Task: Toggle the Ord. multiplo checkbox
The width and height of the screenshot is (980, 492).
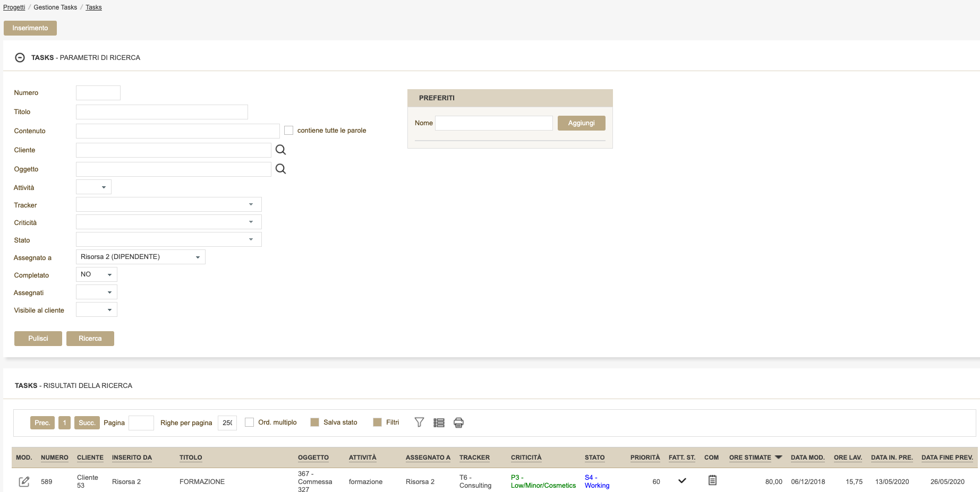Action: coord(249,422)
